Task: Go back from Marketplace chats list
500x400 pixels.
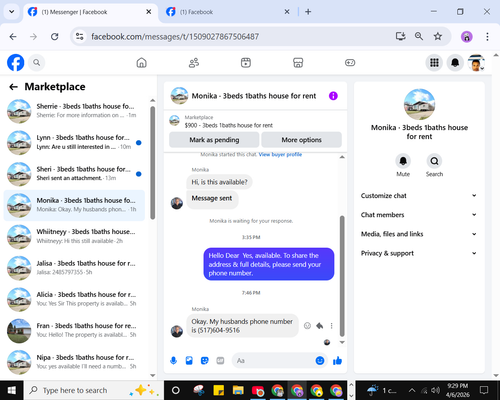Action: pos(13,87)
